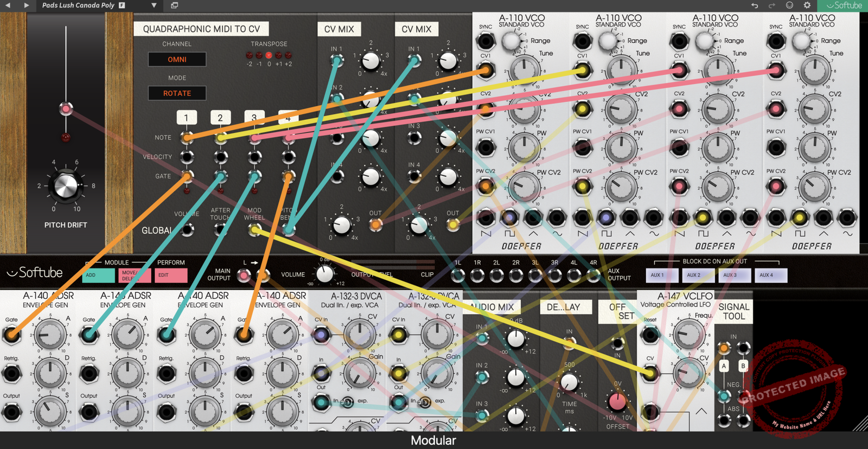This screenshot has width=868, height=449.
Task: Set transpose to +1 LED
Action: (278, 55)
